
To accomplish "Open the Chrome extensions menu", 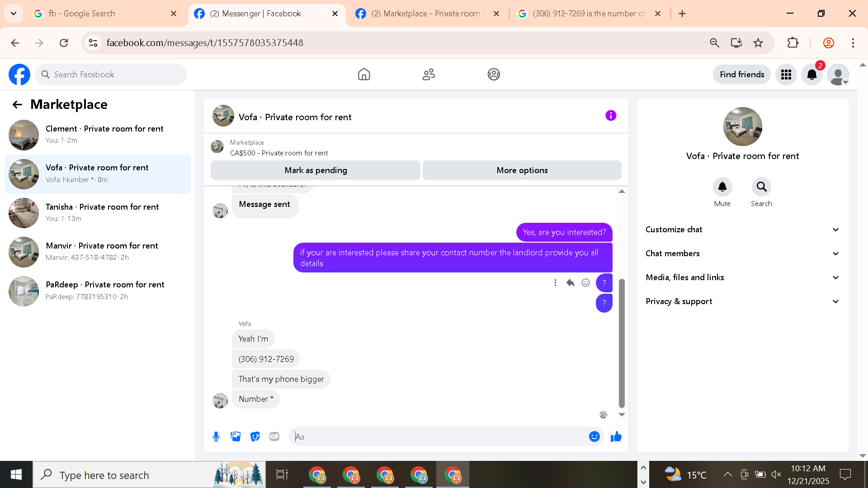I will pos(793,43).
